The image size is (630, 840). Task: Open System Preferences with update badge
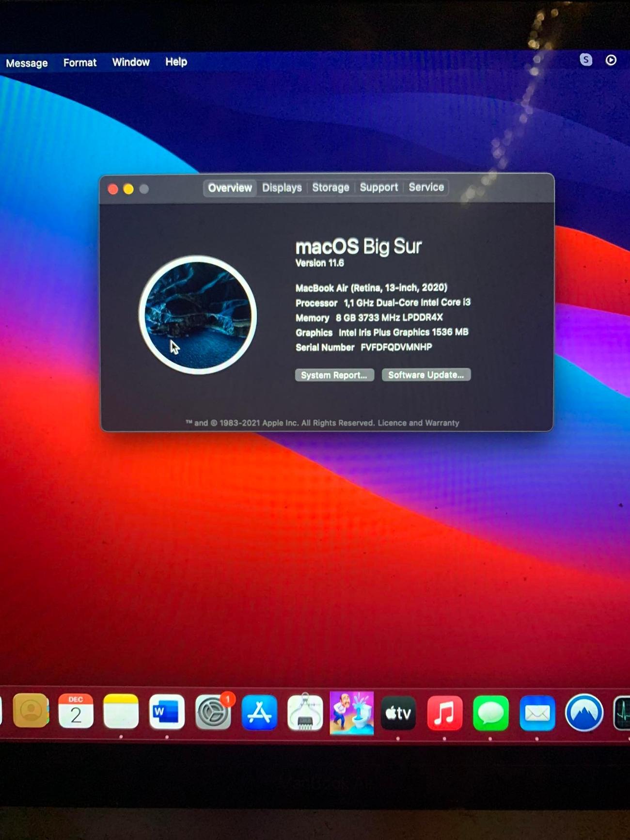(213, 712)
